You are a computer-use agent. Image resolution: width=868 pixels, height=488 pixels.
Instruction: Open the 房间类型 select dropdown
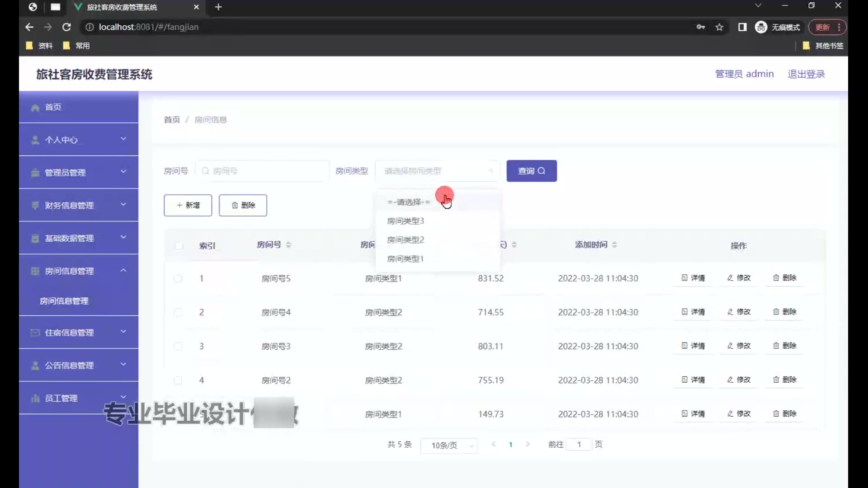tap(438, 171)
